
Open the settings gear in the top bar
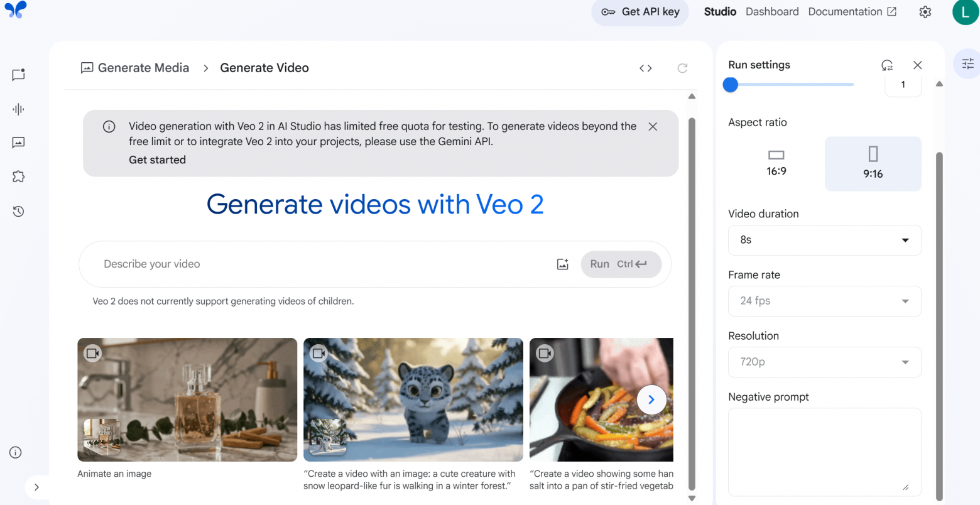point(925,11)
